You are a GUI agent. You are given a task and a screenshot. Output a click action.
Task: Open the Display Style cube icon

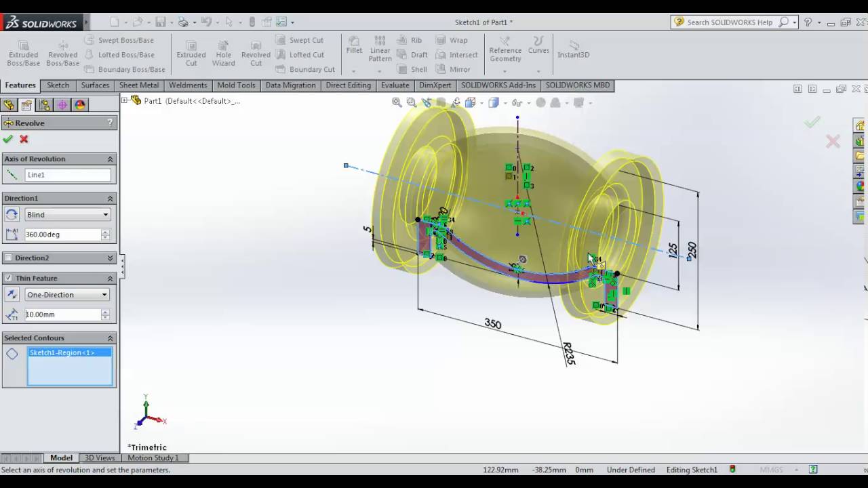pos(494,102)
